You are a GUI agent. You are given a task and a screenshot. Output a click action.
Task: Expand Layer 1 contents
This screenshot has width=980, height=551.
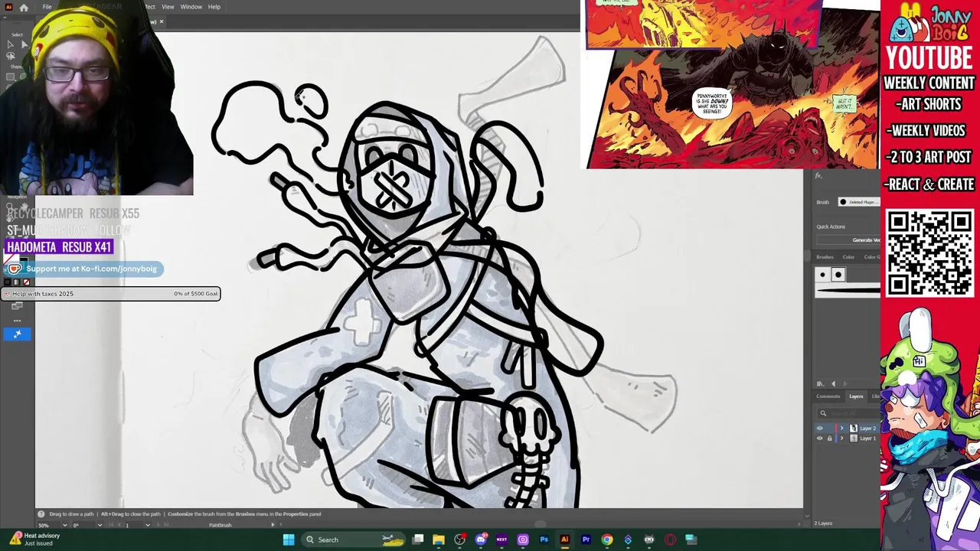pyautogui.click(x=842, y=439)
